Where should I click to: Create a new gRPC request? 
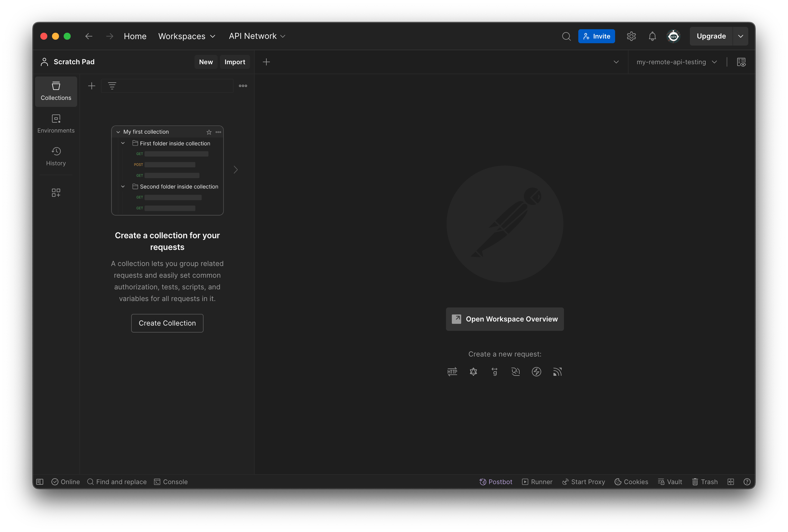494,372
